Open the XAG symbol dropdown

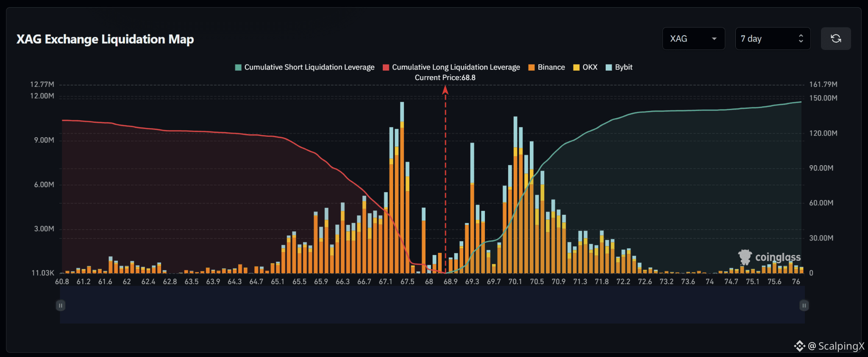[x=693, y=39]
